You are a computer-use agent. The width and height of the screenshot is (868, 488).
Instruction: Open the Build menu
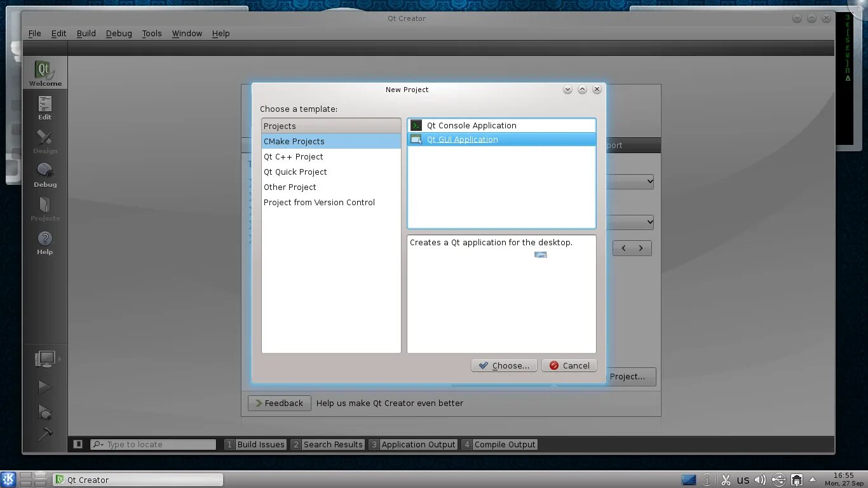86,33
